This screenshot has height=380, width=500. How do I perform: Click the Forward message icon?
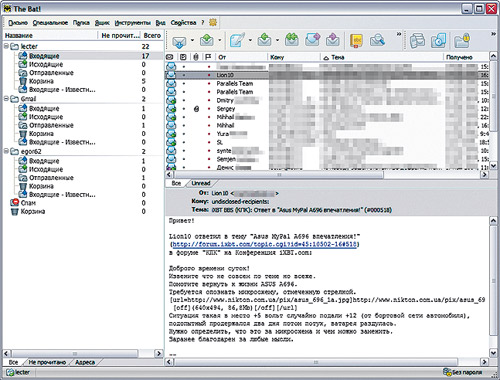[x=313, y=40]
